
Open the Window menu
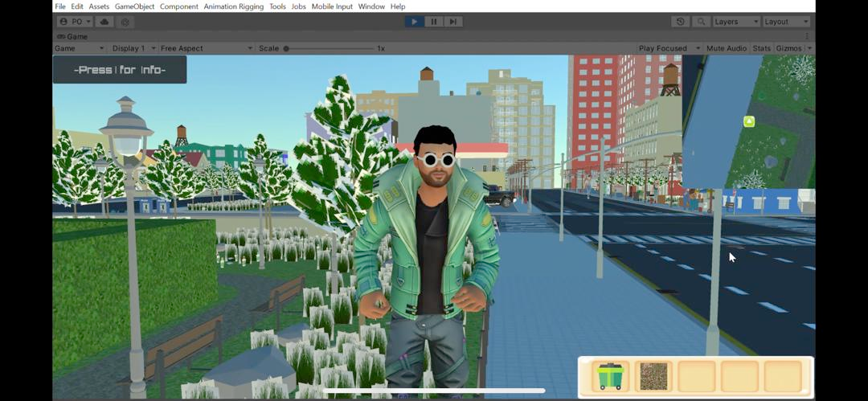point(371,6)
